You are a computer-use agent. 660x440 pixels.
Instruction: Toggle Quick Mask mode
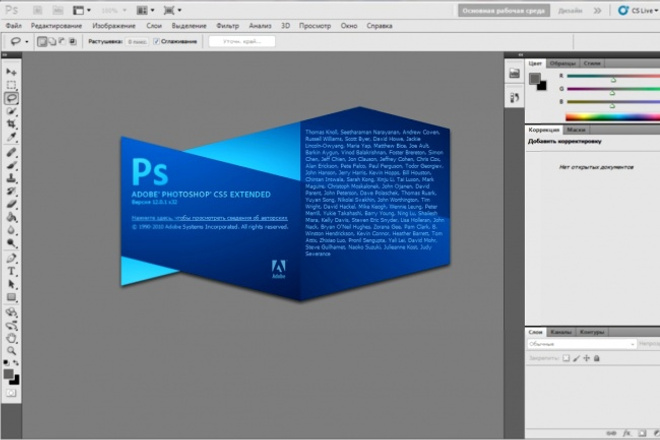click(x=11, y=393)
